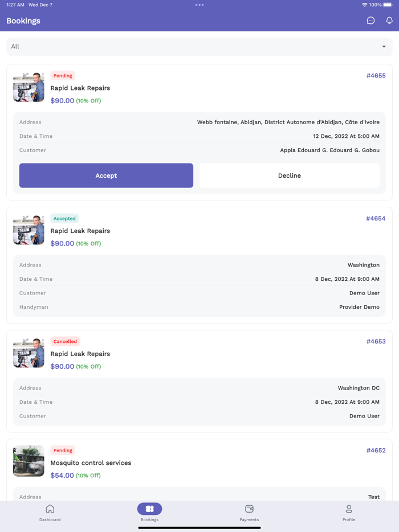
Task: Accept the Rapid Leak Repairs booking
Action: (x=106, y=175)
